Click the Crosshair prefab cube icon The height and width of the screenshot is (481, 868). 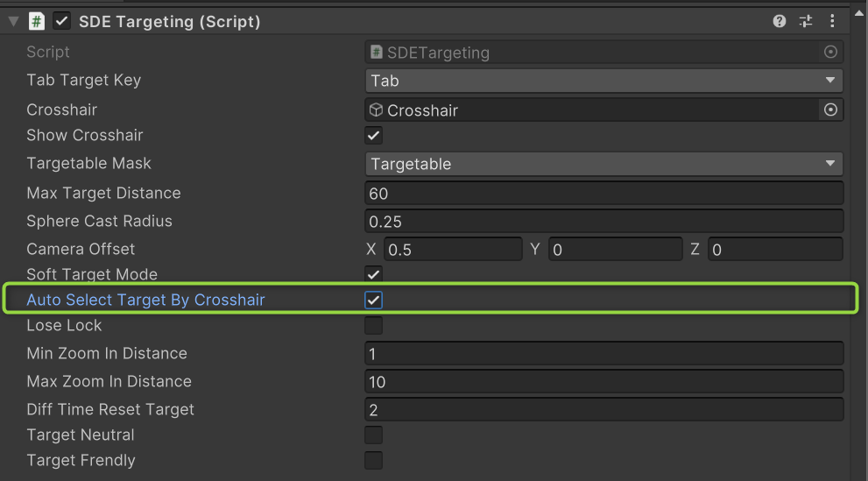pos(376,110)
